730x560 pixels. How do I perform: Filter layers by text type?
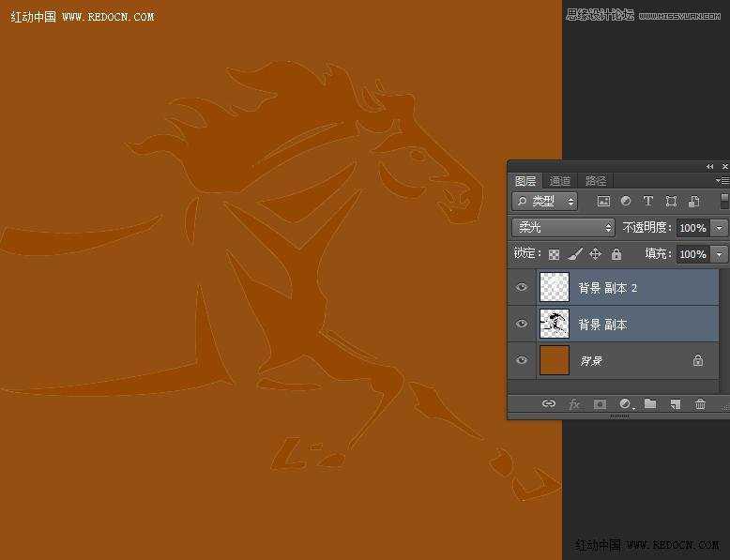point(647,202)
